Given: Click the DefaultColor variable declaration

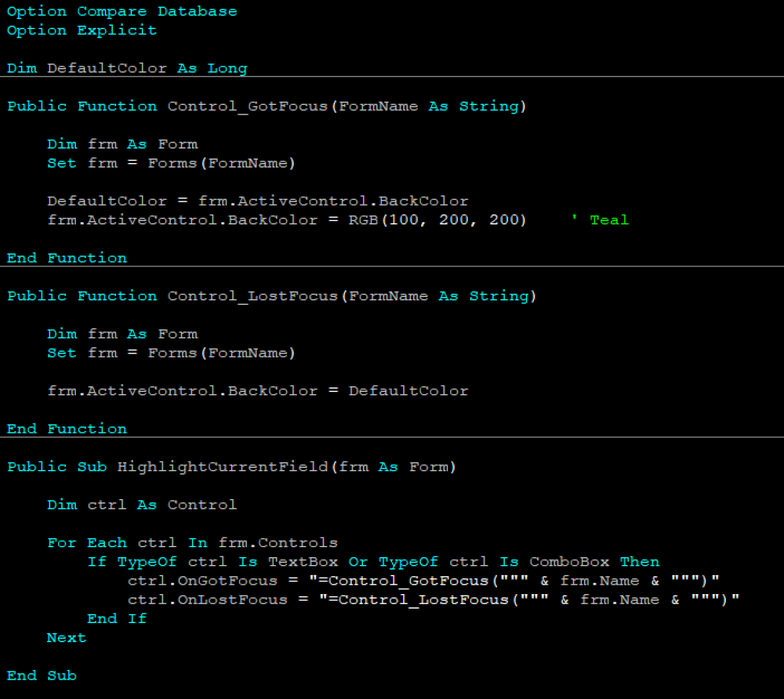Looking at the screenshot, I should click(127, 69).
